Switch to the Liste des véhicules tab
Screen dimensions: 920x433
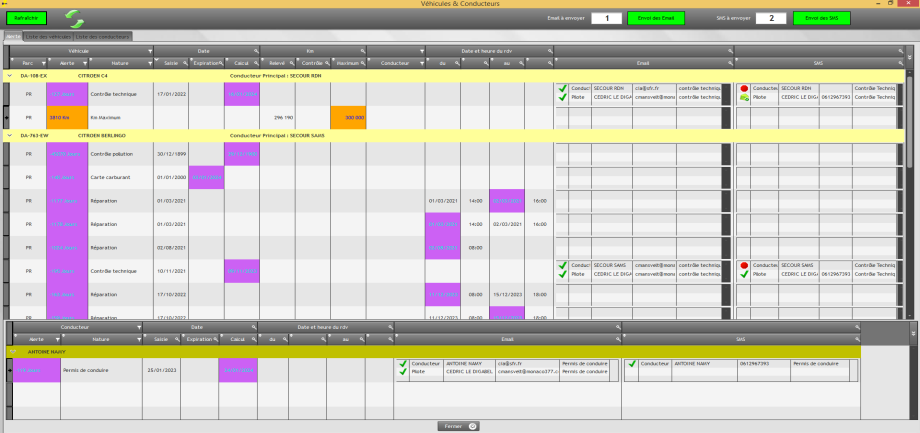coord(50,36)
